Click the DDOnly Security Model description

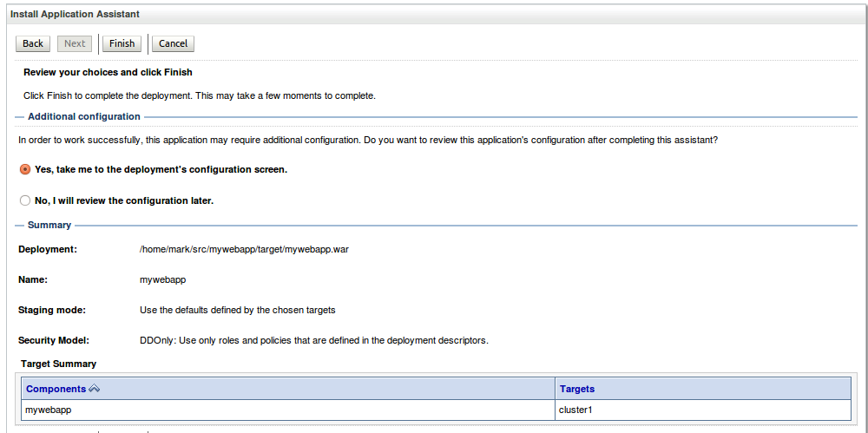tap(313, 340)
